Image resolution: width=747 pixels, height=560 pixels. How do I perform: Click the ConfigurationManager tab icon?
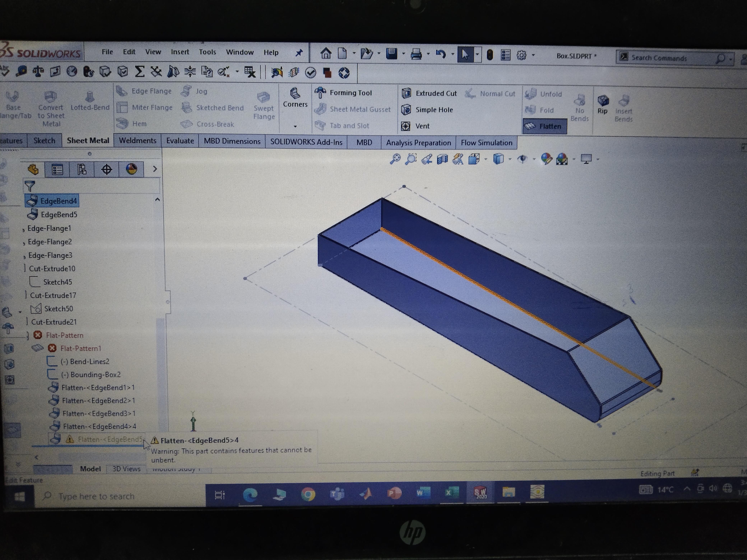pos(82,169)
